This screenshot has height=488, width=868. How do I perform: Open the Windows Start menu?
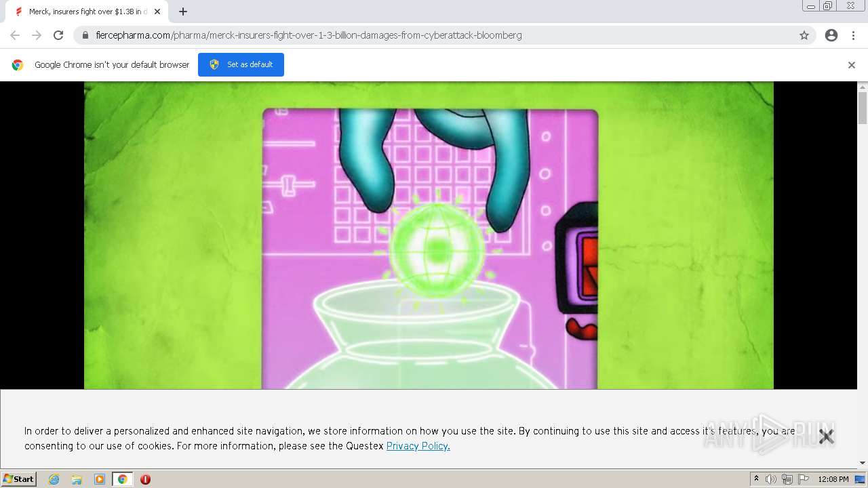tap(19, 479)
